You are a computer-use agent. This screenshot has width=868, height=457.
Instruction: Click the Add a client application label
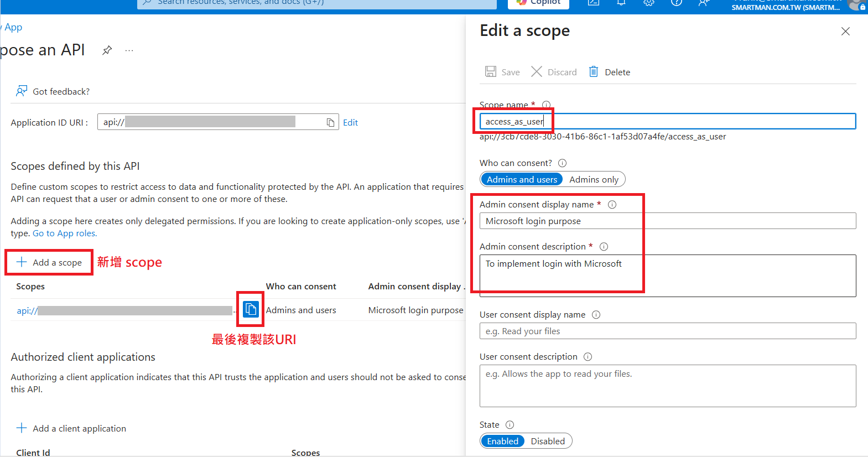click(x=79, y=428)
